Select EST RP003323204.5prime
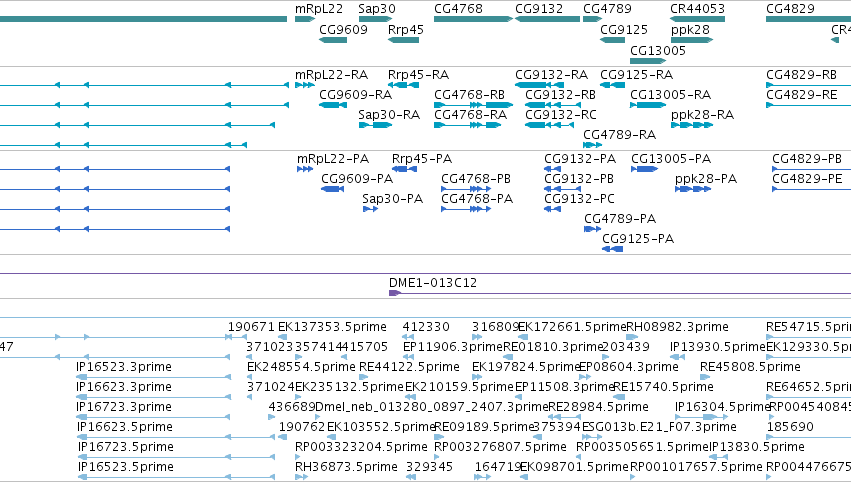851x482 pixels. click(361, 447)
